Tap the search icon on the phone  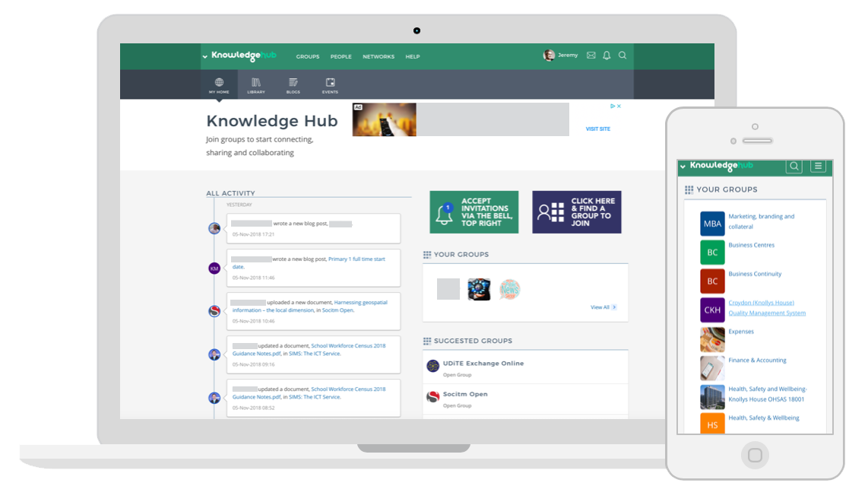pos(794,167)
